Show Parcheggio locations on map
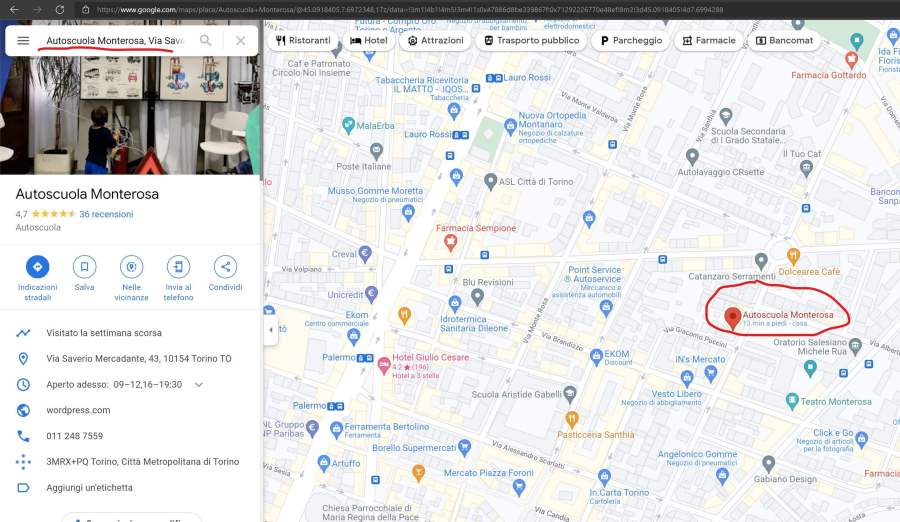The height and width of the screenshot is (522, 900). (x=631, y=41)
